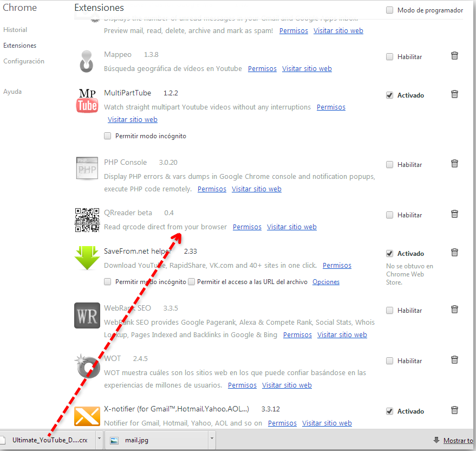Open Permisos for QRreader beta
This screenshot has height=451, width=476.
[247, 227]
